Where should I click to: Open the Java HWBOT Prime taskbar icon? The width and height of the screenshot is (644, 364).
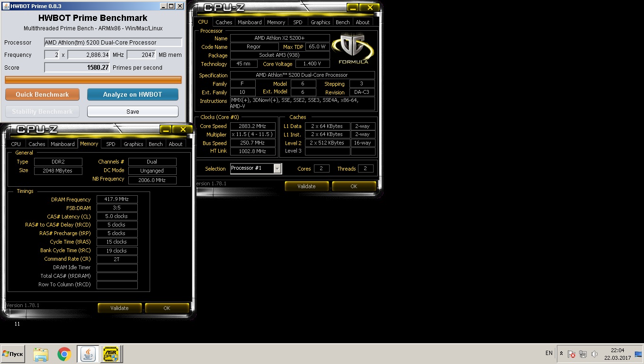click(88, 354)
